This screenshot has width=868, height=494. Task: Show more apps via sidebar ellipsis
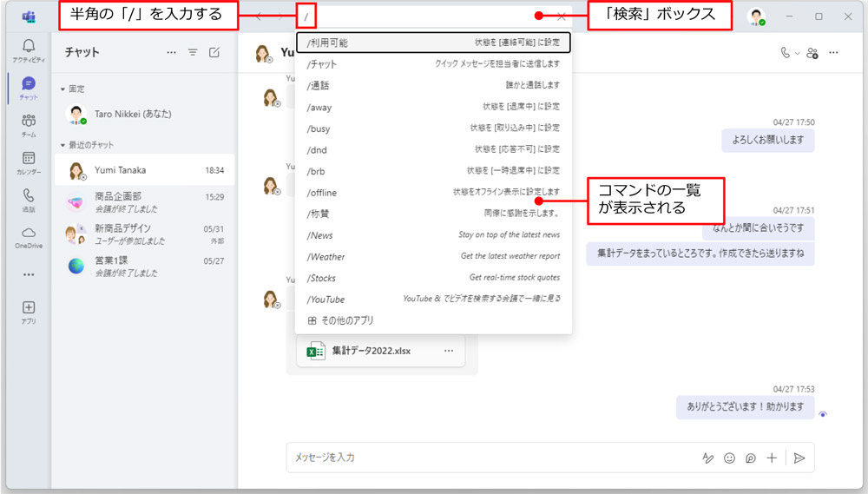click(x=29, y=274)
